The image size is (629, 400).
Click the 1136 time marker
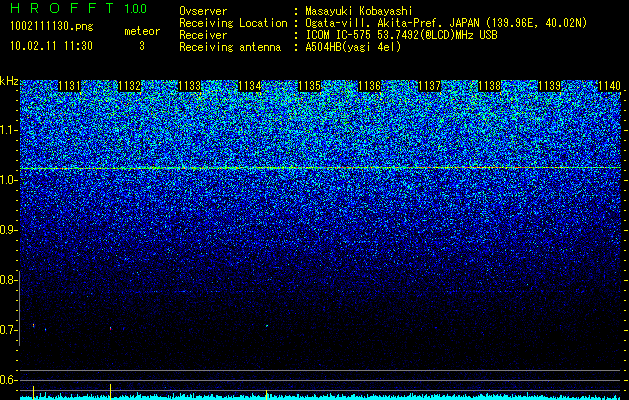point(369,86)
